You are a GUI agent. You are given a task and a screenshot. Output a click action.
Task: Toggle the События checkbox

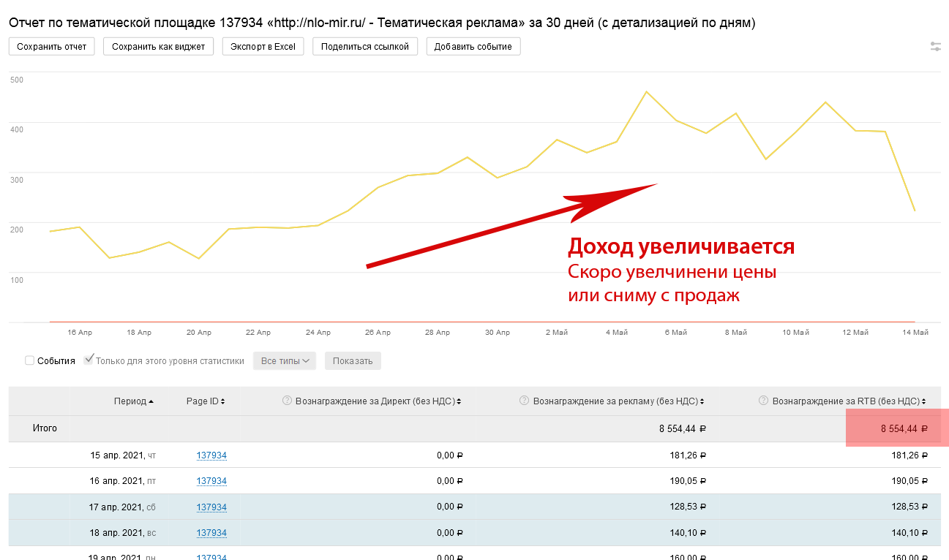coord(30,360)
